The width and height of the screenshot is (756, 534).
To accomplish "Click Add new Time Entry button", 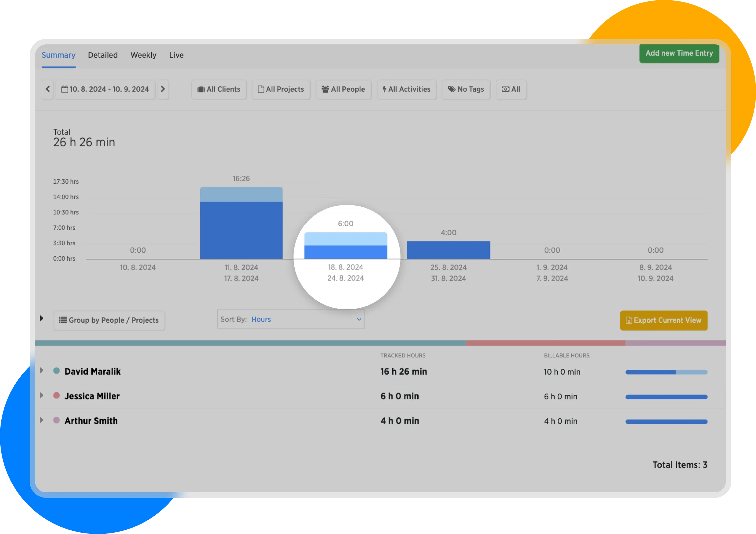I will [679, 53].
